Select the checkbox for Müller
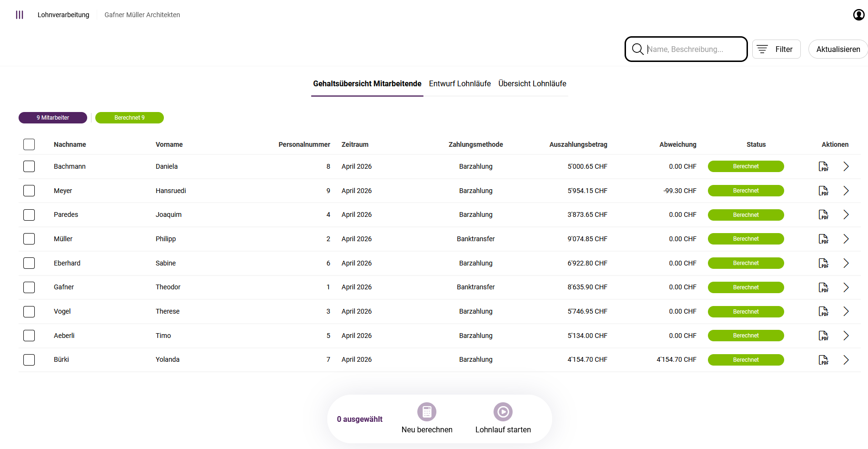868x449 pixels. pyautogui.click(x=29, y=239)
